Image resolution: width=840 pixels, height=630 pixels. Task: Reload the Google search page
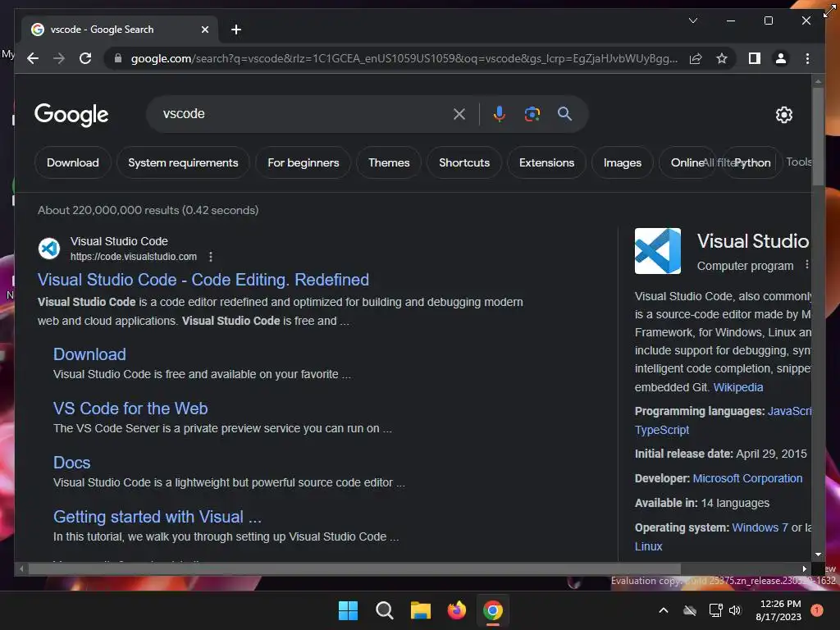pyautogui.click(x=85, y=58)
